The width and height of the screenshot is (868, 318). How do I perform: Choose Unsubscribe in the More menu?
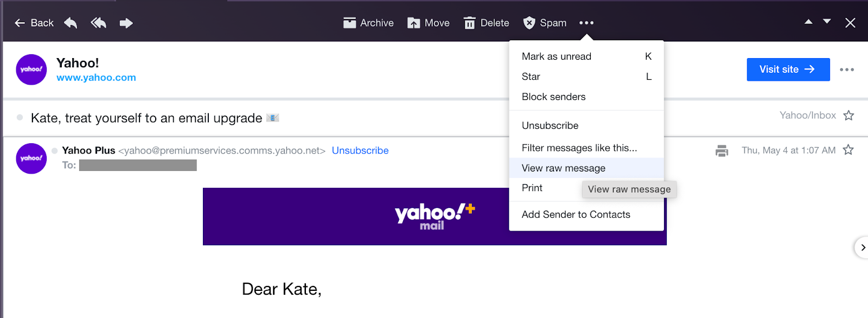click(586, 125)
